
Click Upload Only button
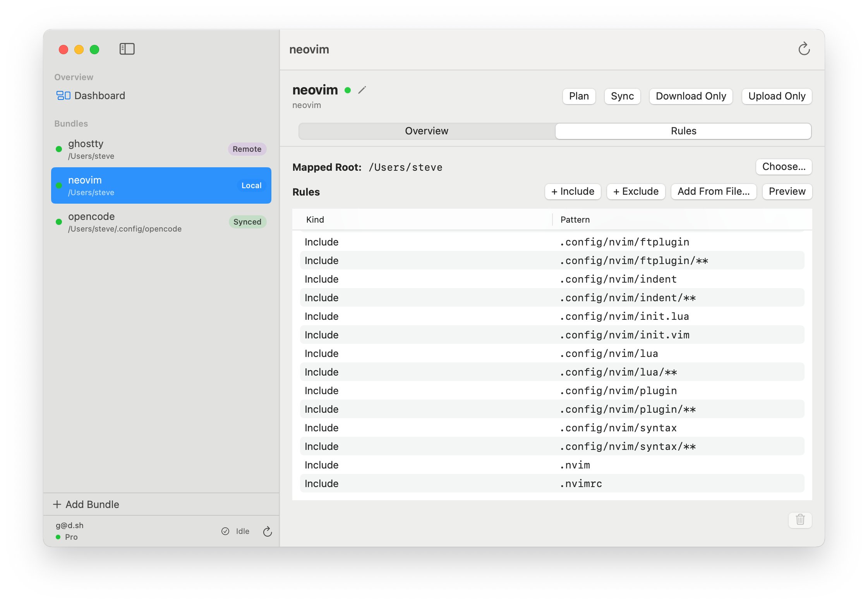pos(776,96)
